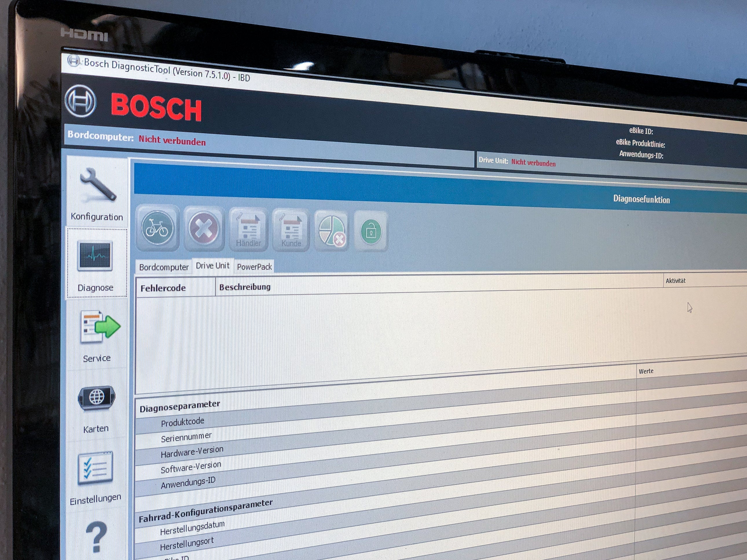Switch to the Drive Unit tab

(x=212, y=266)
